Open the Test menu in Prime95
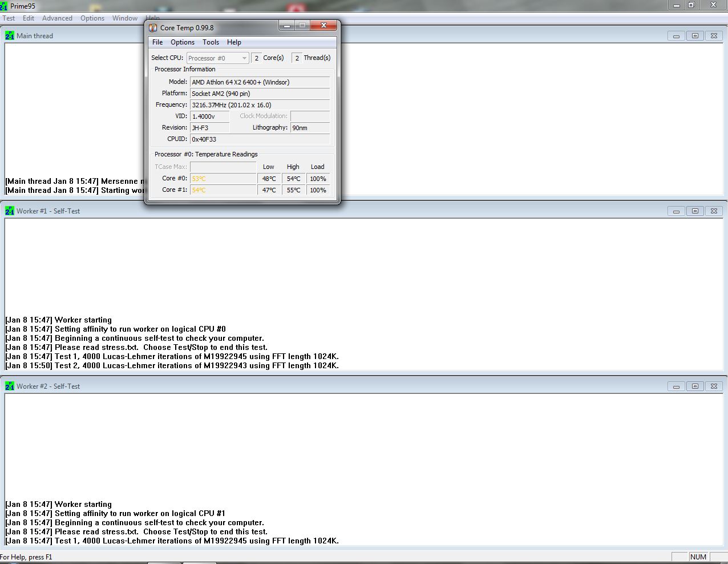 (9, 18)
